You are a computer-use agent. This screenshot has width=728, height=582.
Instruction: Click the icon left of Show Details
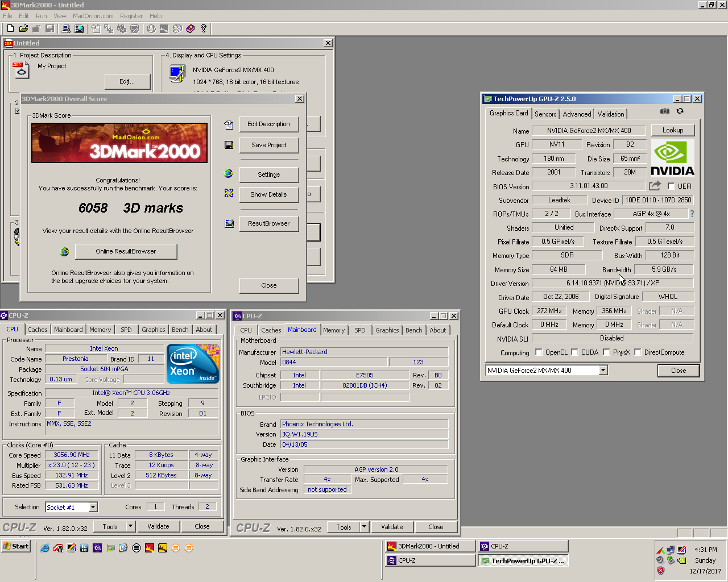229,194
